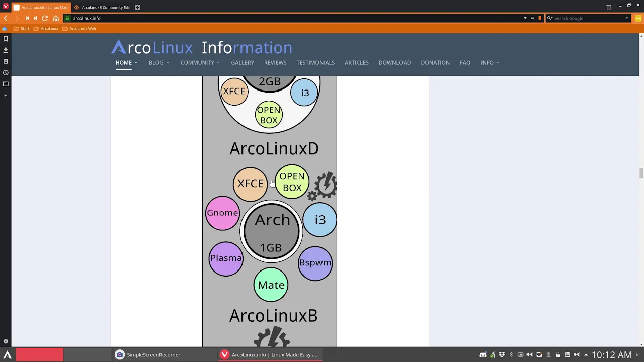Click the green padlock site info icon
Viewport: 644px width, 362px height.
click(67, 18)
